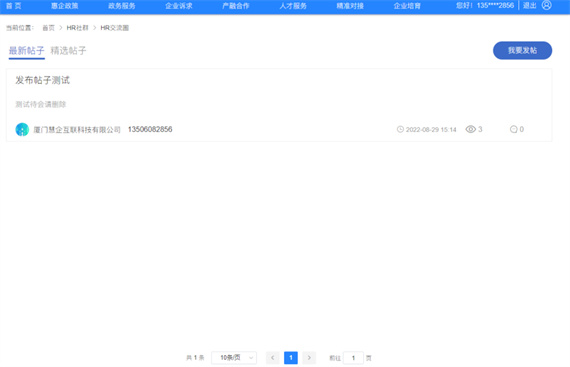Click the comment bubble icon
The width and height of the screenshot is (570, 367).
pos(513,129)
